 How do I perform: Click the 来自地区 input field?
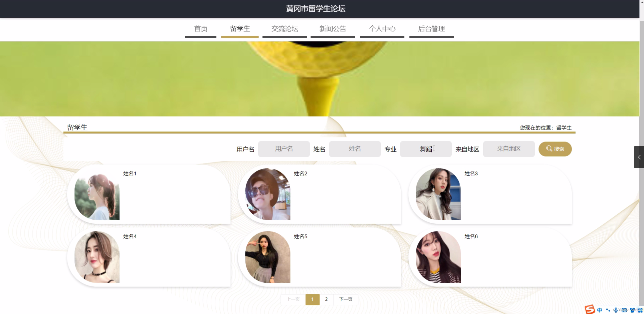(x=508, y=149)
